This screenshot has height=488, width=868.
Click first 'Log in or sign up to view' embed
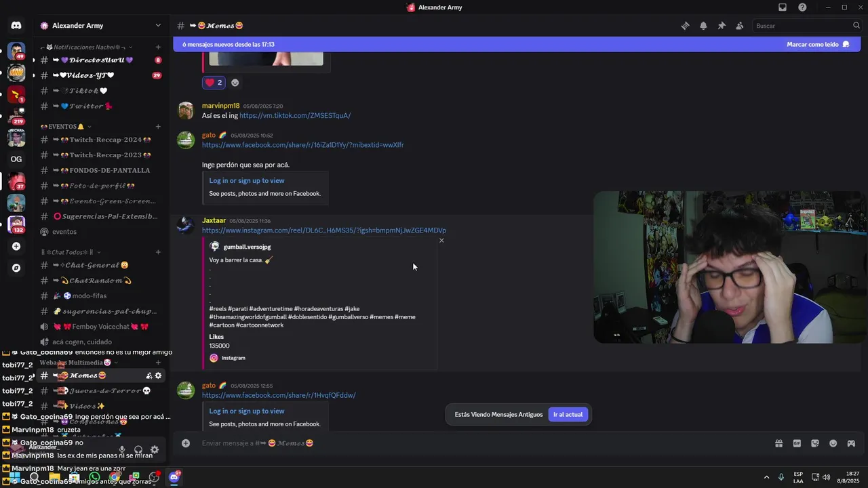click(x=247, y=180)
